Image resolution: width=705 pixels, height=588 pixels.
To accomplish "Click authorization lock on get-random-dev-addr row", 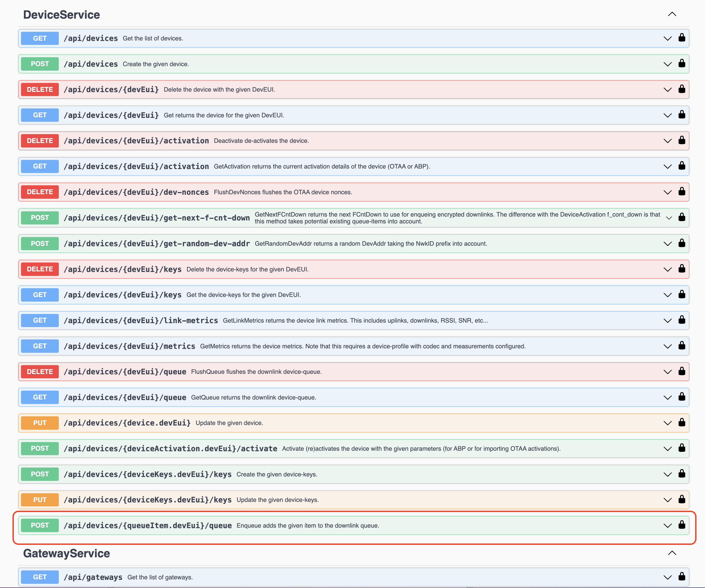I will 681,243.
